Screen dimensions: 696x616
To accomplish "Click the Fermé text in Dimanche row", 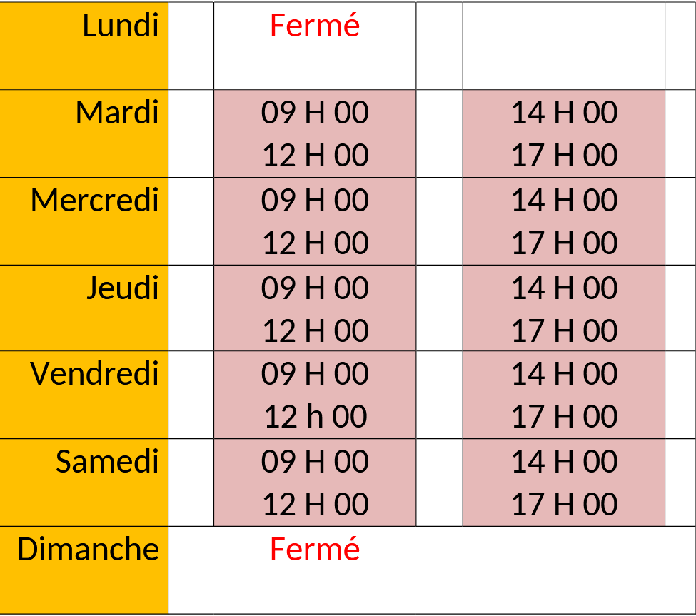I will click(315, 550).
